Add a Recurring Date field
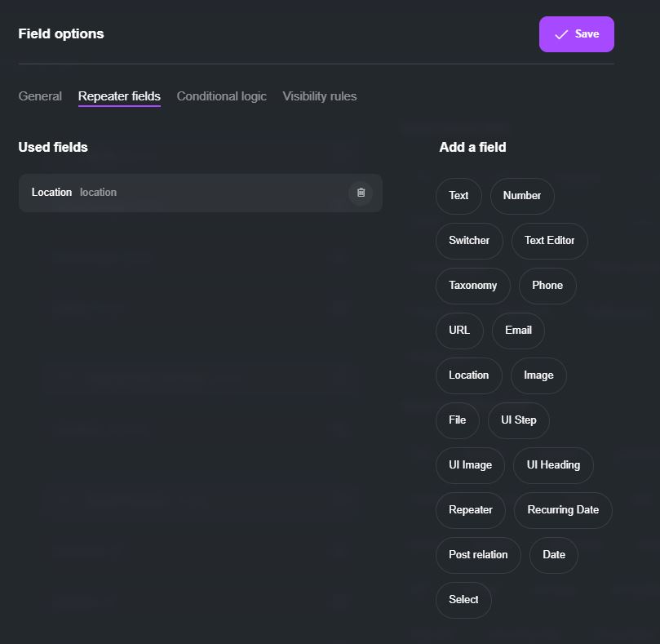The height and width of the screenshot is (644, 660). coord(563,510)
